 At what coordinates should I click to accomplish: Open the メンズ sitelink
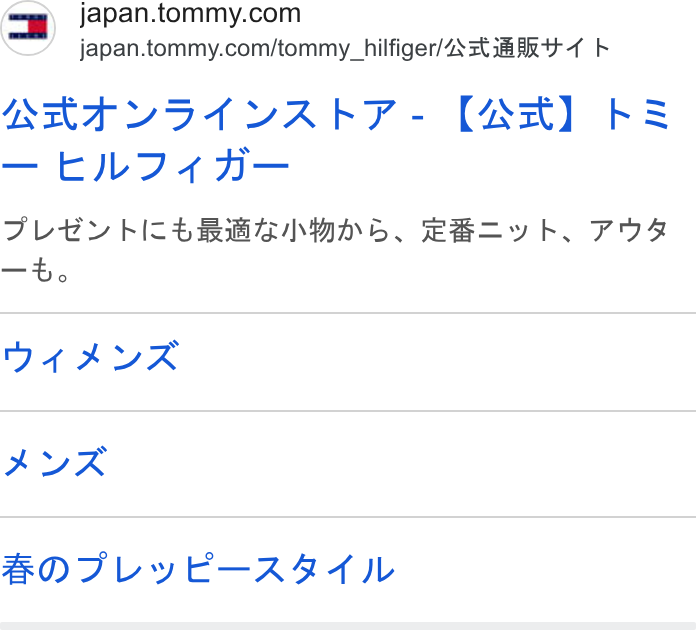55,462
